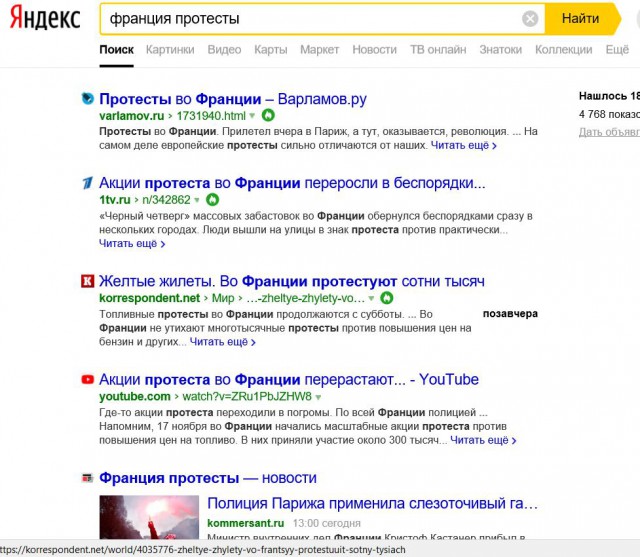Open the Карты tab

pyautogui.click(x=271, y=49)
